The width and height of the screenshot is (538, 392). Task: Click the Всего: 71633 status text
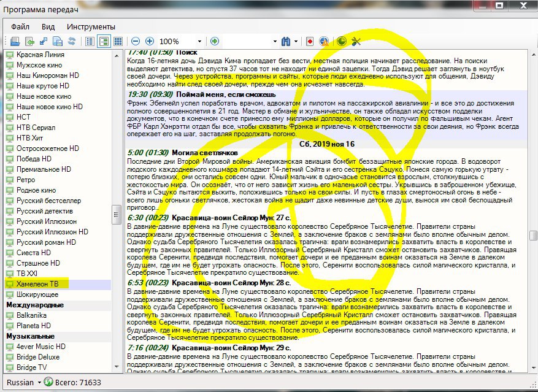pos(79,382)
